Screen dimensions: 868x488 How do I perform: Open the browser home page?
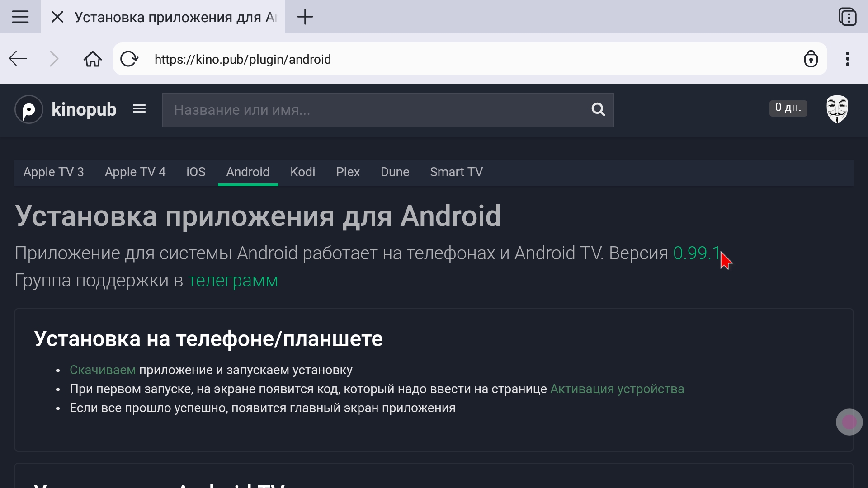pyautogui.click(x=93, y=59)
